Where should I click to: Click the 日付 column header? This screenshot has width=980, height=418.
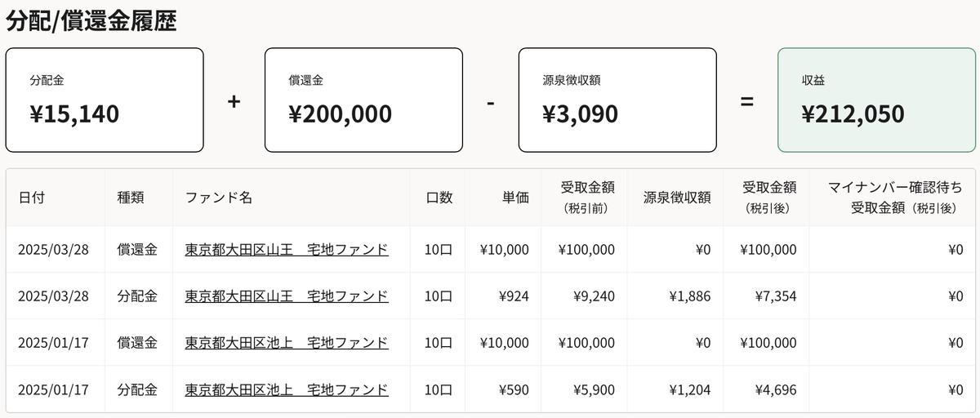click(32, 198)
